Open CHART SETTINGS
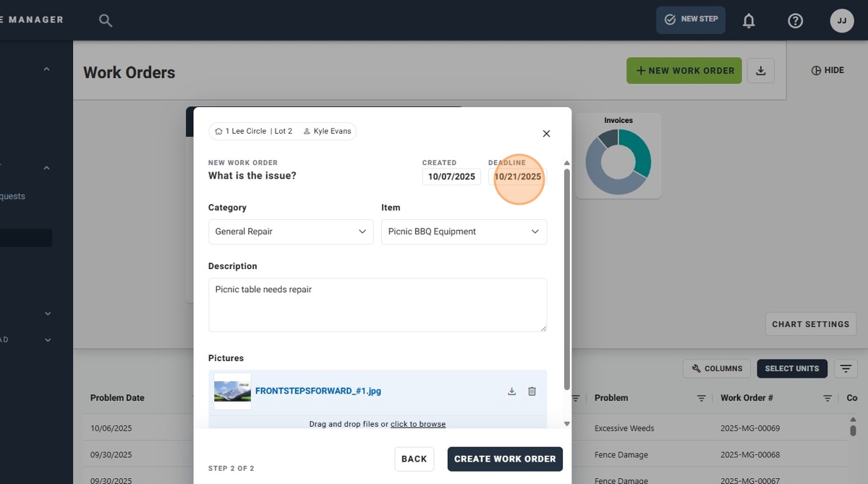 [811, 324]
